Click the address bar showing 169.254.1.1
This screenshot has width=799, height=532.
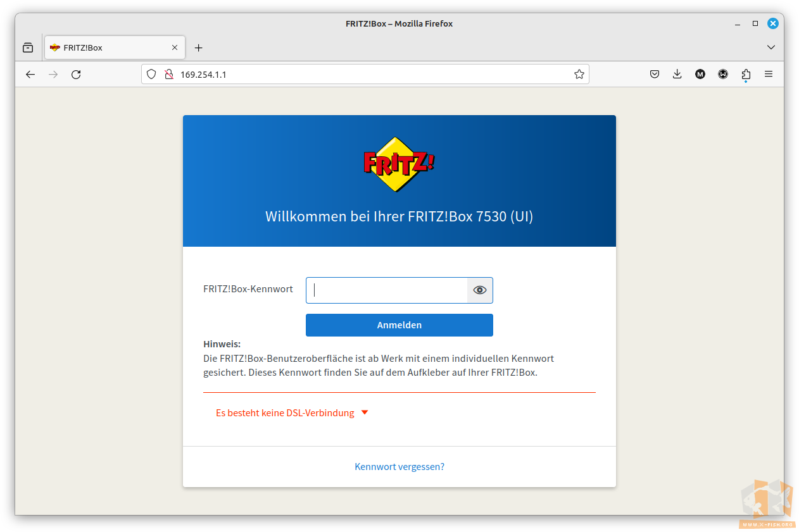tap(365, 74)
